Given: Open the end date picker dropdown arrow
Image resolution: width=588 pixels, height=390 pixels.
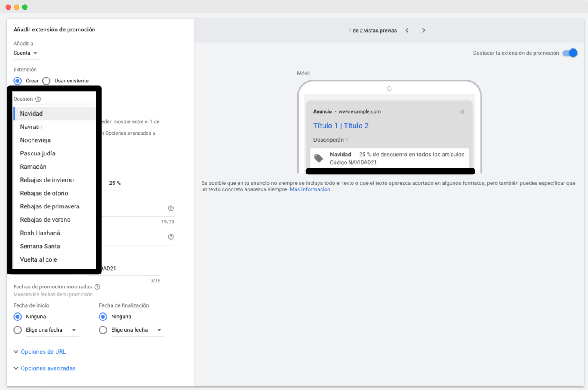Looking at the screenshot, I should (x=159, y=330).
